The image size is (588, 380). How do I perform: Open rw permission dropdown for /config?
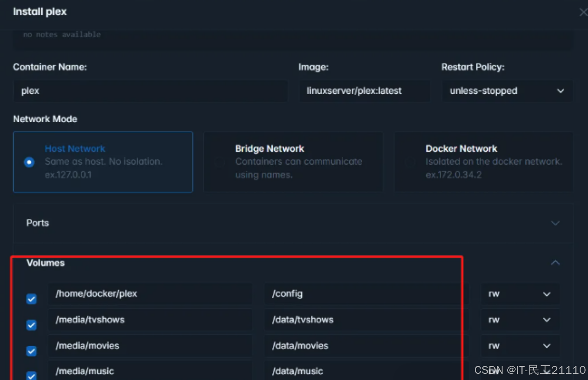click(520, 294)
